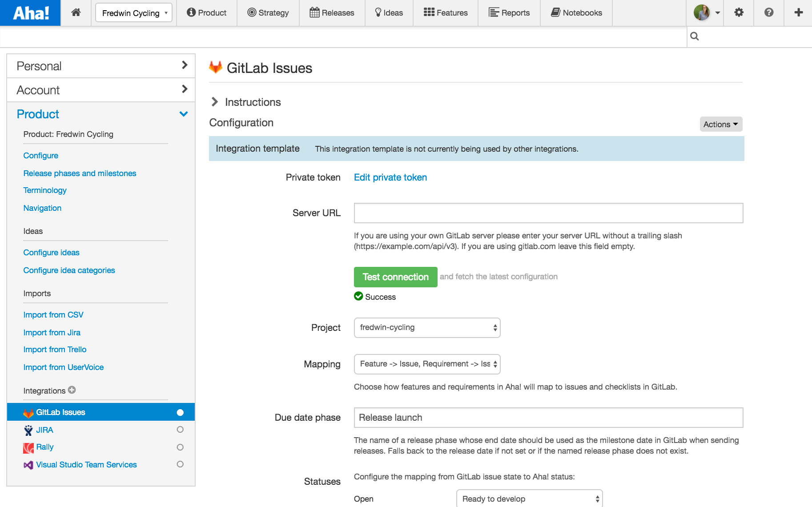Open the Ideas menu
This screenshot has width=812, height=507.
[x=389, y=13]
